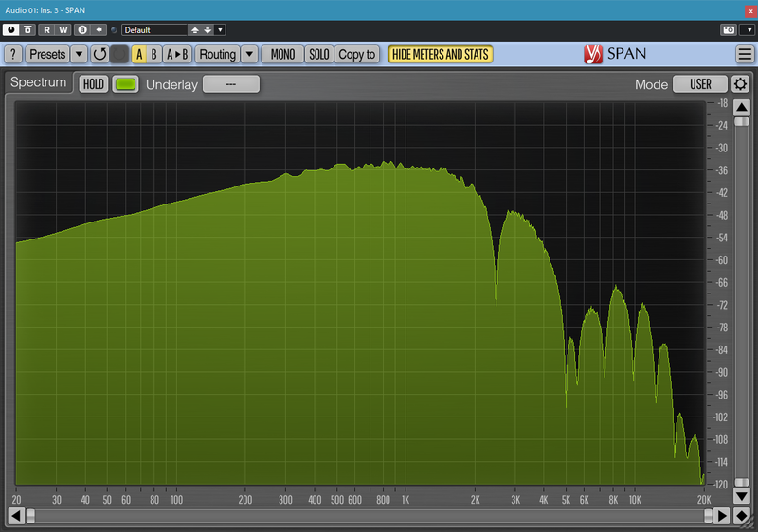Open spectrum mode editor gear icon
Image resolution: width=758 pixels, height=532 pixels.
740,84
